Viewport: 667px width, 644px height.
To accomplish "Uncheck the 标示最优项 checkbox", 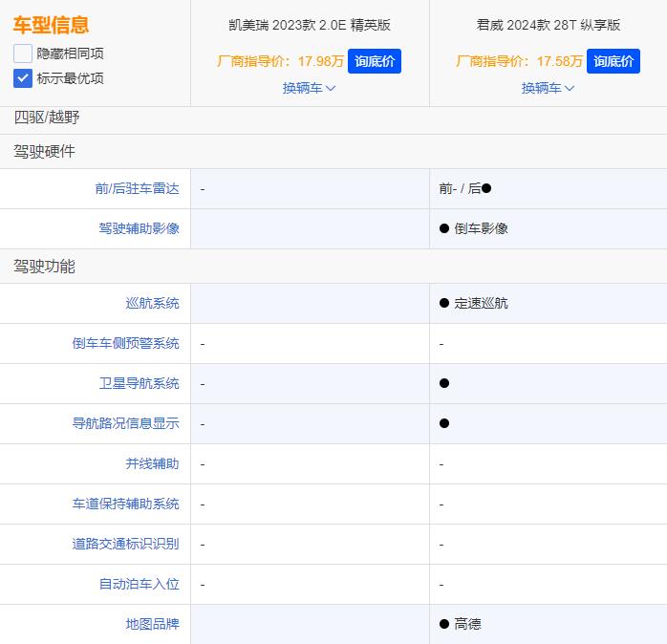I will 23,78.
